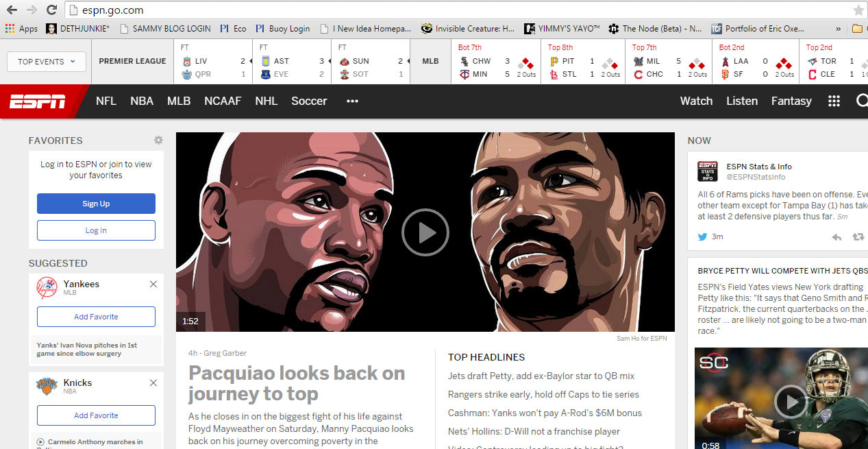
Task: Open Cashman A-Rod bonus headline
Action: click(x=545, y=413)
